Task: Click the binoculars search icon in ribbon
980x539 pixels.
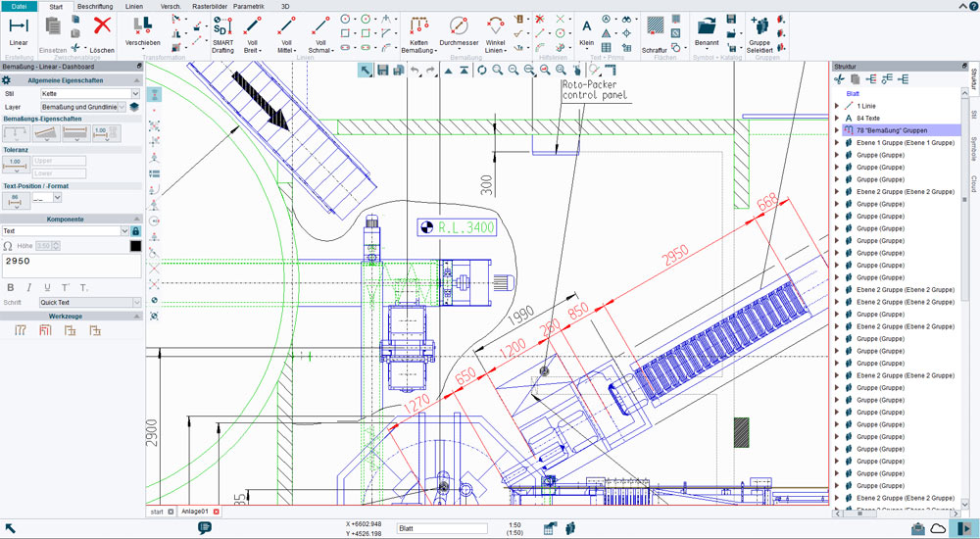Action: pos(626,20)
